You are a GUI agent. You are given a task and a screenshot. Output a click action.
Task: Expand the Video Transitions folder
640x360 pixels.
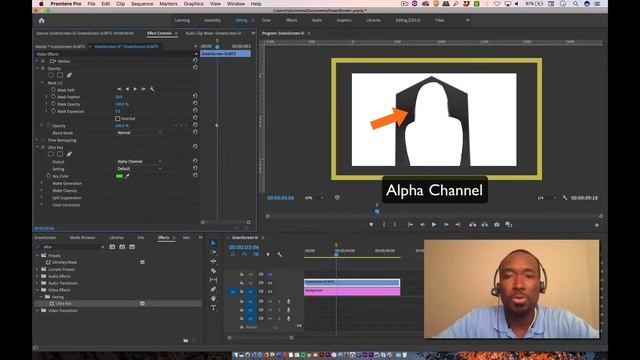pyautogui.click(x=37, y=311)
